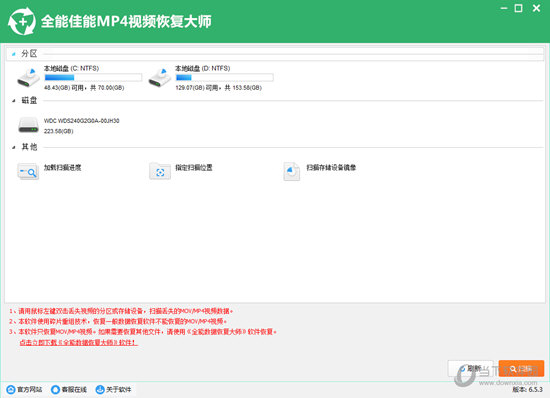
Task: Maximize the application window
Action: (518, 8)
